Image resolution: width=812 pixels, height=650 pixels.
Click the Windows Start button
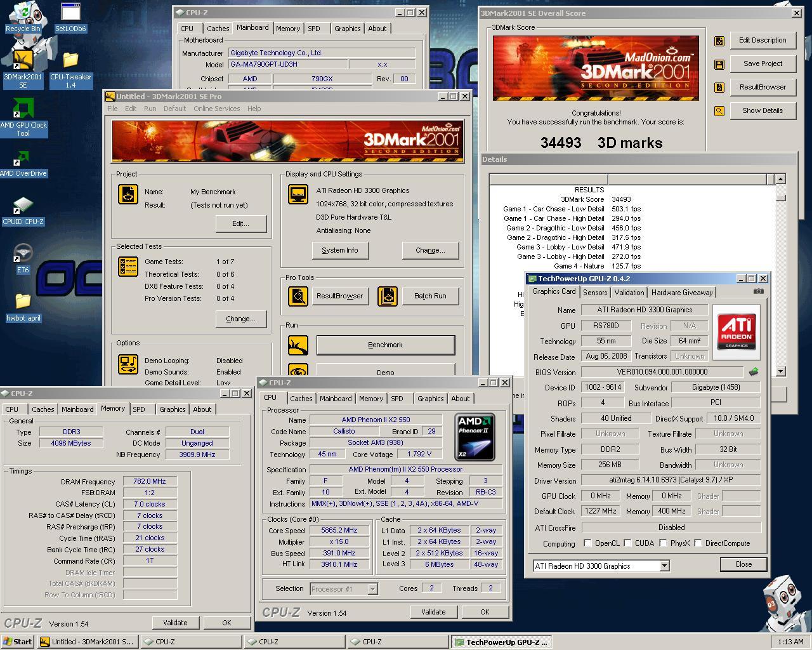click(x=18, y=642)
